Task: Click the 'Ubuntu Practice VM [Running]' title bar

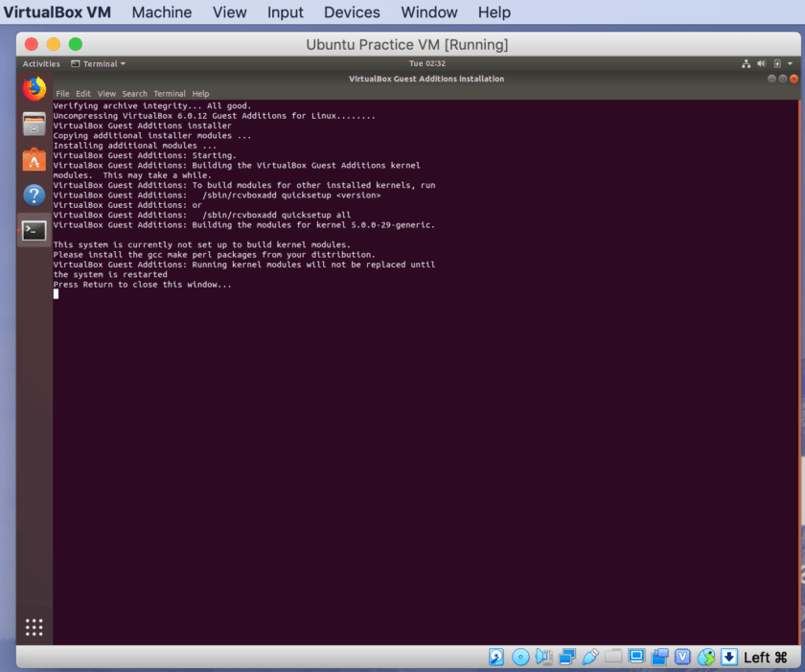Action: [x=407, y=45]
